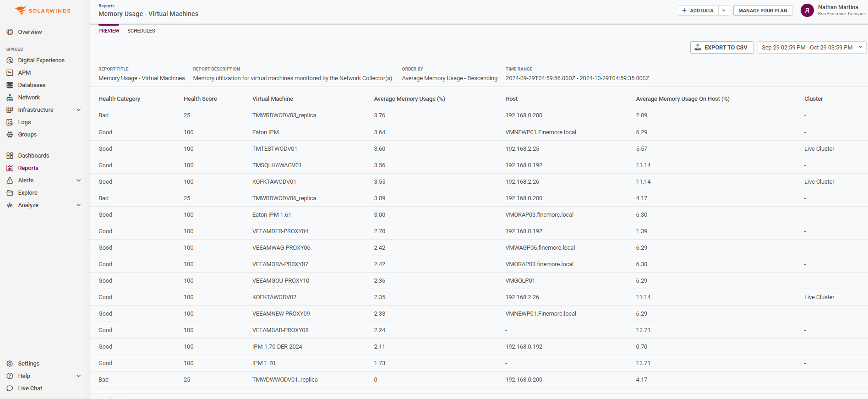The height and width of the screenshot is (399, 868).
Task: Open the Add Data dropdown arrow
Action: (724, 11)
